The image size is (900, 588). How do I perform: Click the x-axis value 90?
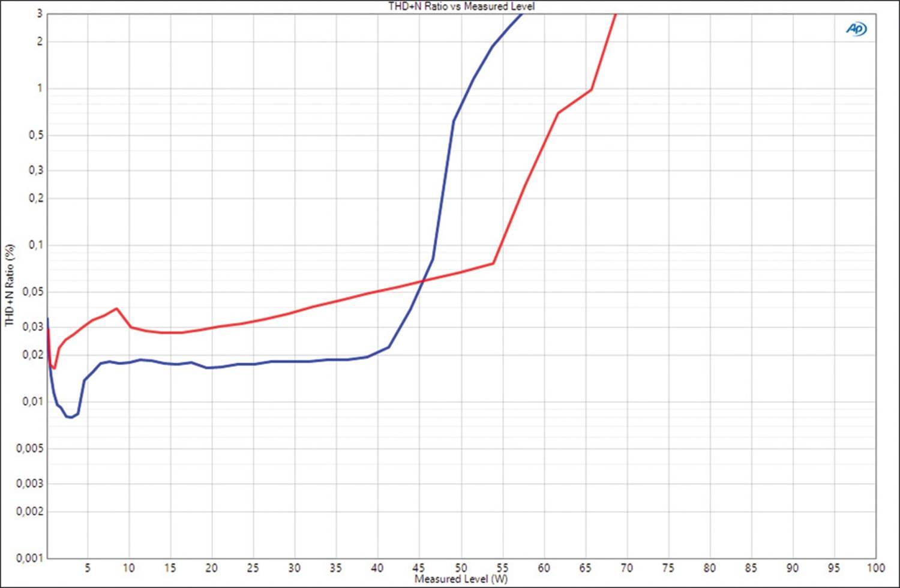(793, 568)
